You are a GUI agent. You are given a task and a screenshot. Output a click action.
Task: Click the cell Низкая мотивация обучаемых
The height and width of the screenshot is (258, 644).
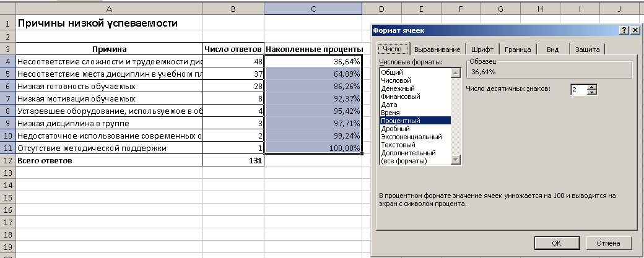point(109,98)
